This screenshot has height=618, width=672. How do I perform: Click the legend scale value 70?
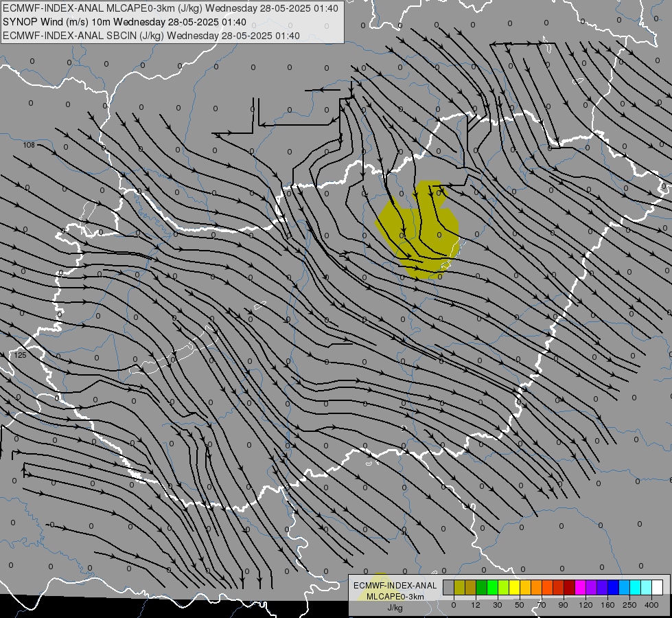[542, 605]
